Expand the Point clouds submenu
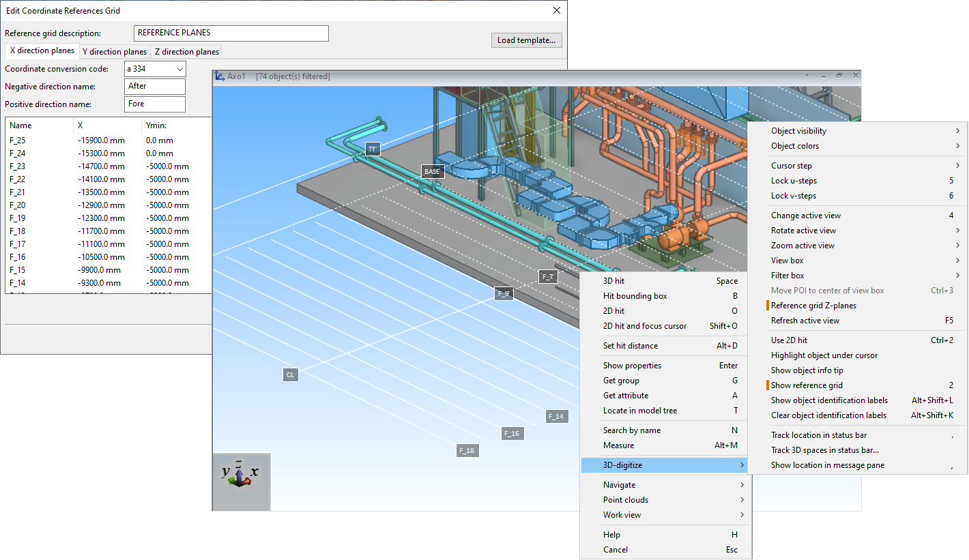The image size is (969, 560). (665, 500)
